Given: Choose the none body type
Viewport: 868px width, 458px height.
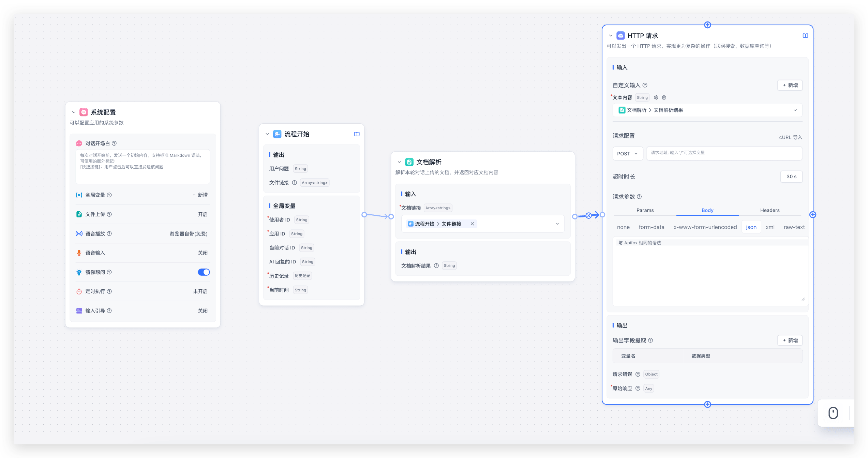Looking at the screenshot, I should coord(623,227).
